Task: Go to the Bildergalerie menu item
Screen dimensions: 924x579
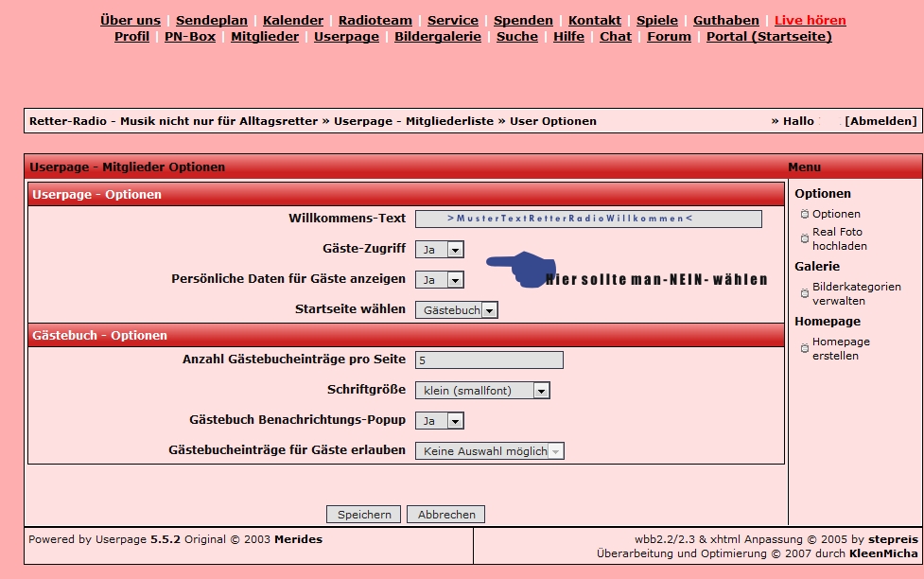Action: pos(437,37)
